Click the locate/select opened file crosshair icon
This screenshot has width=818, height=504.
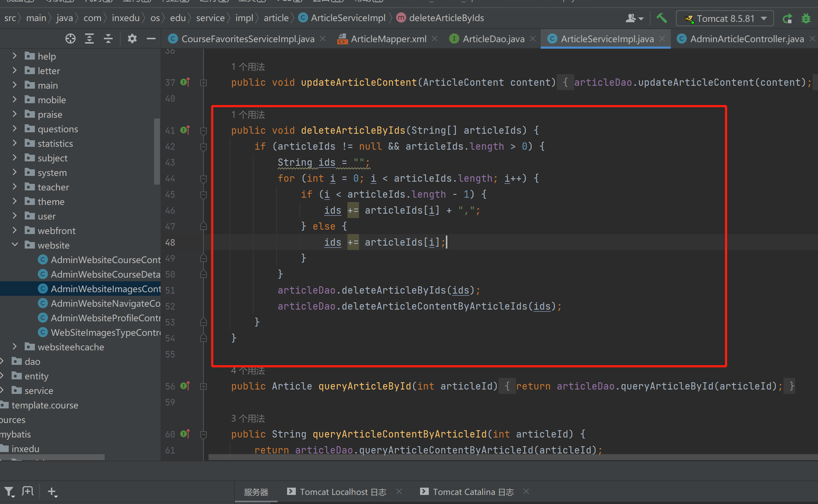click(x=70, y=39)
